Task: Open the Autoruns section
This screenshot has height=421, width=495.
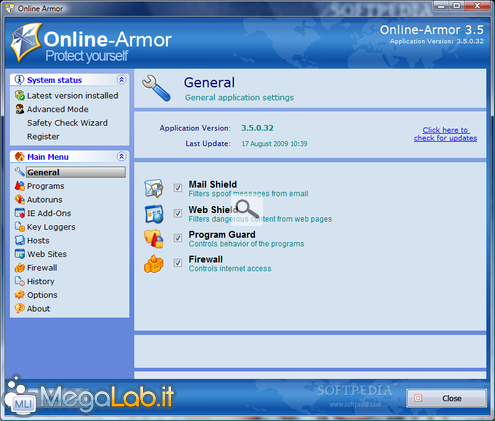Action: pyautogui.click(x=44, y=200)
